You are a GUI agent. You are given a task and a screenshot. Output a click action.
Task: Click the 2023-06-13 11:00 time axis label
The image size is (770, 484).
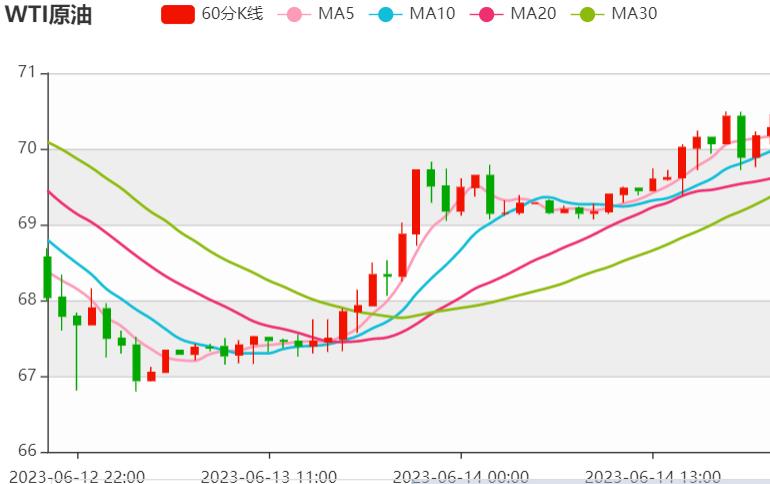click(x=269, y=477)
